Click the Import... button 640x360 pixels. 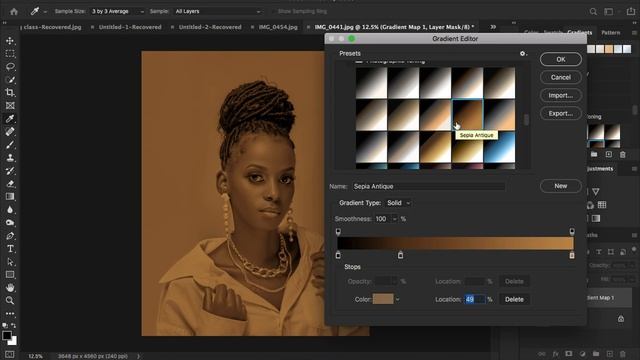tap(561, 96)
